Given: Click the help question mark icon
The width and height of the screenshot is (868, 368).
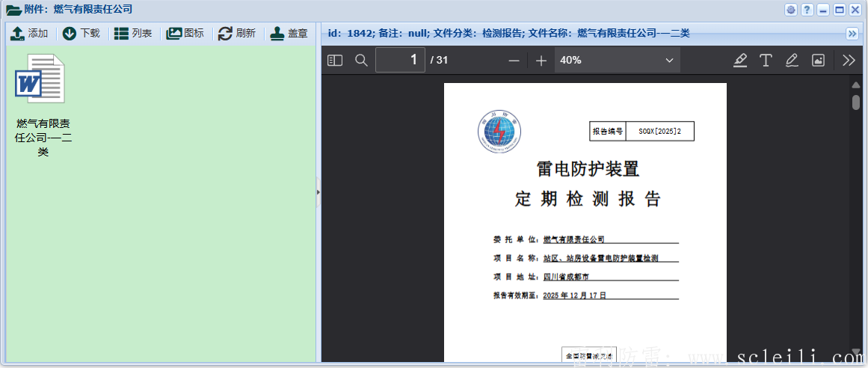Looking at the screenshot, I should [x=807, y=10].
